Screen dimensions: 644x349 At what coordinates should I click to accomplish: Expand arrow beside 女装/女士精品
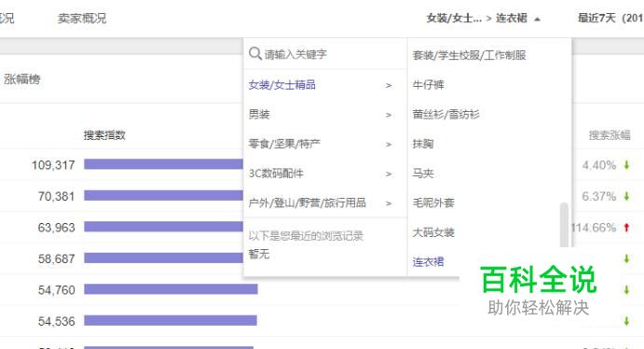pos(389,86)
